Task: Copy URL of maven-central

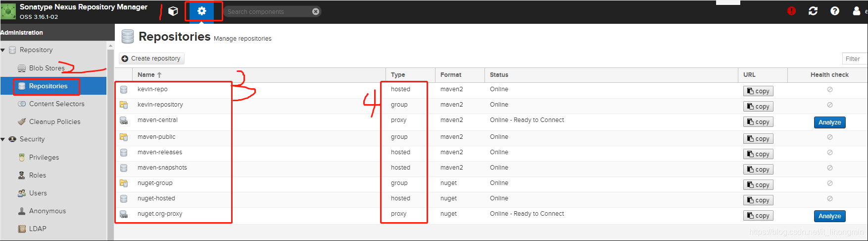Action: point(758,122)
